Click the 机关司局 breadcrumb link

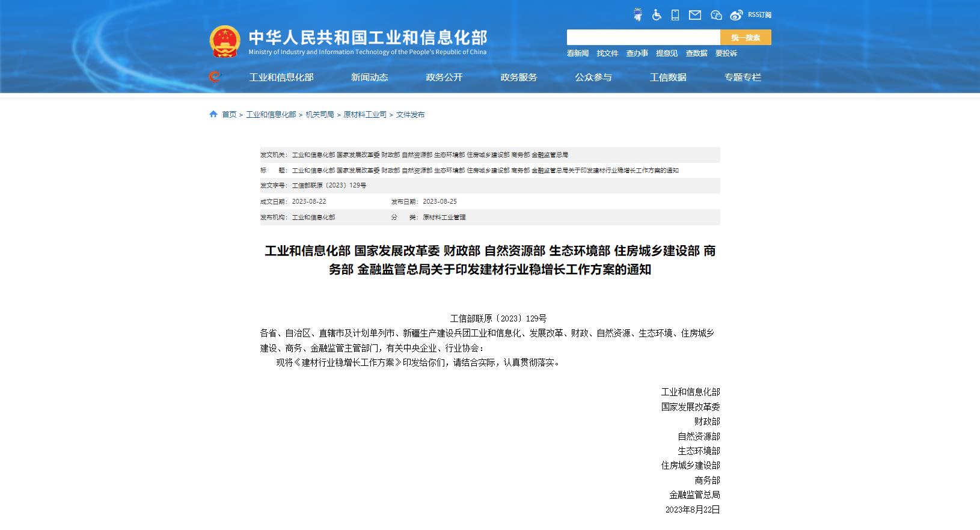[x=320, y=115]
